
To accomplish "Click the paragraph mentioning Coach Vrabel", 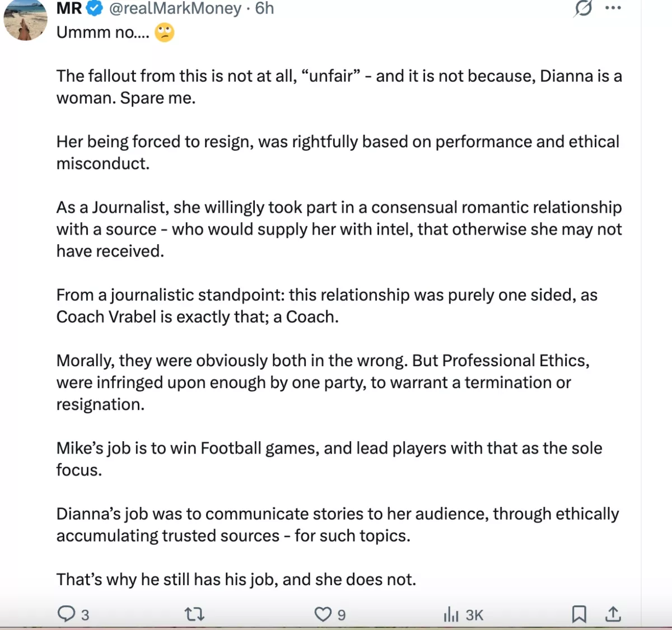I will pos(326,306).
